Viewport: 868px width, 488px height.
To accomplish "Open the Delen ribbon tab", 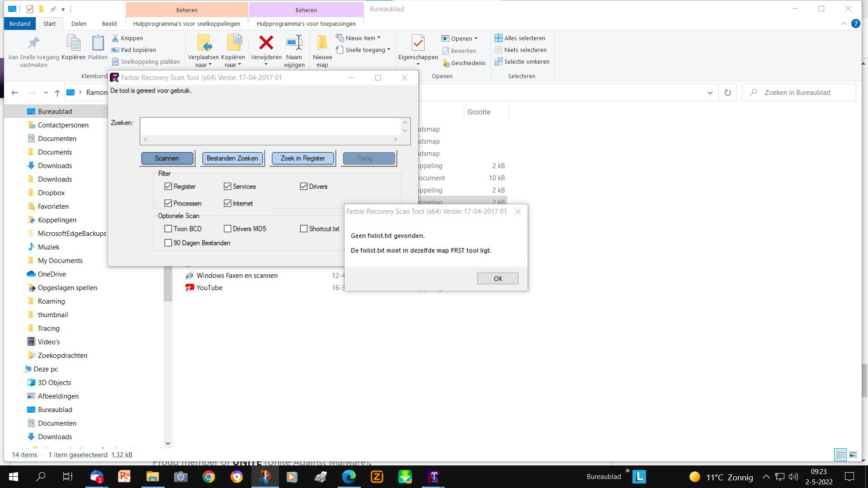I will 79,23.
